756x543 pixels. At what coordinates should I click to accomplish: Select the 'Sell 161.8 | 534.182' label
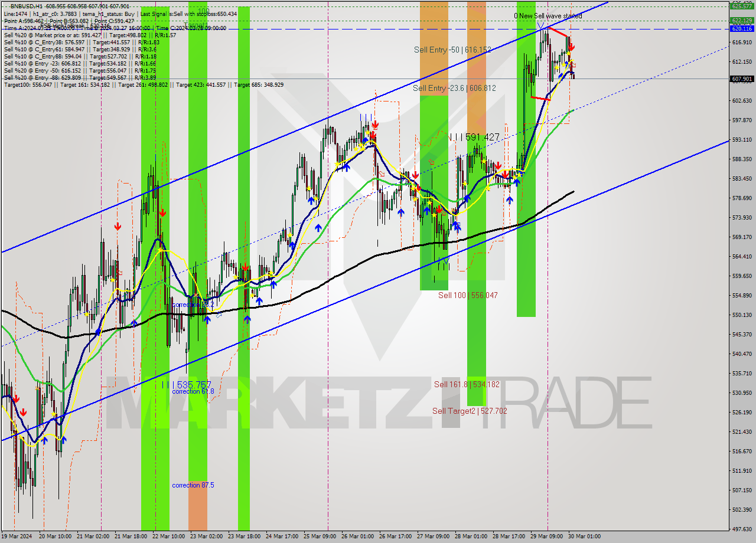coord(467,384)
